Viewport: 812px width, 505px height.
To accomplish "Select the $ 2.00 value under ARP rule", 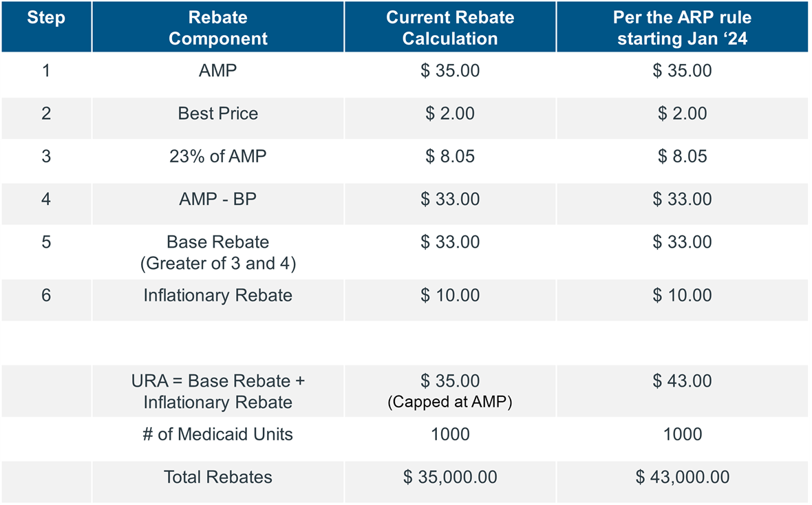I will pos(682,114).
